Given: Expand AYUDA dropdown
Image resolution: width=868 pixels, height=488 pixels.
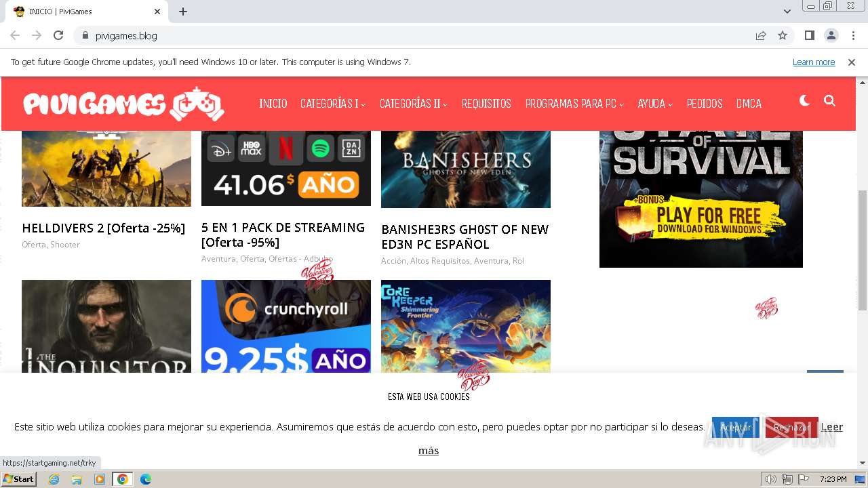Looking at the screenshot, I should pyautogui.click(x=654, y=104).
